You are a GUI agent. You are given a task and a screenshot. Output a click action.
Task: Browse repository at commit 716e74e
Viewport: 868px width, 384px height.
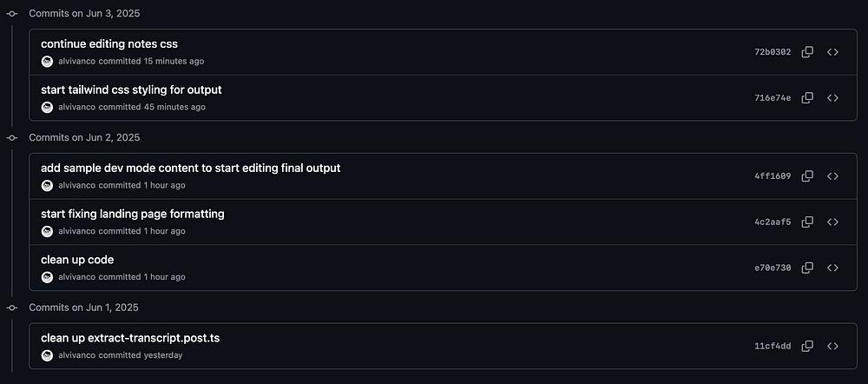point(832,98)
